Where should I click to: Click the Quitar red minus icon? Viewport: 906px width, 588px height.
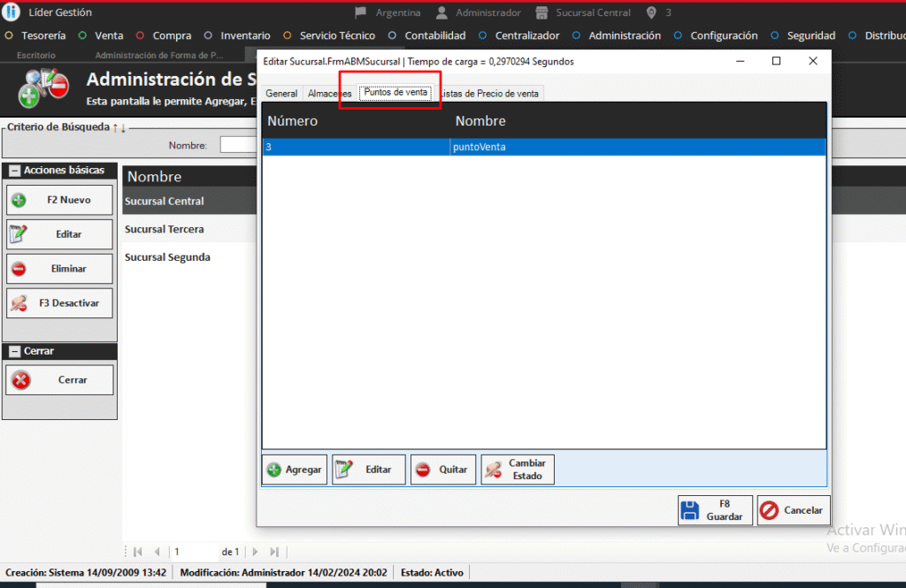[x=423, y=470]
